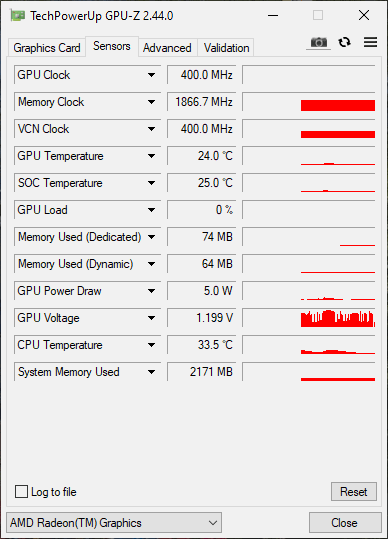Go to the Validation tab
The height and width of the screenshot is (539, 388).
tap(226, 47)
